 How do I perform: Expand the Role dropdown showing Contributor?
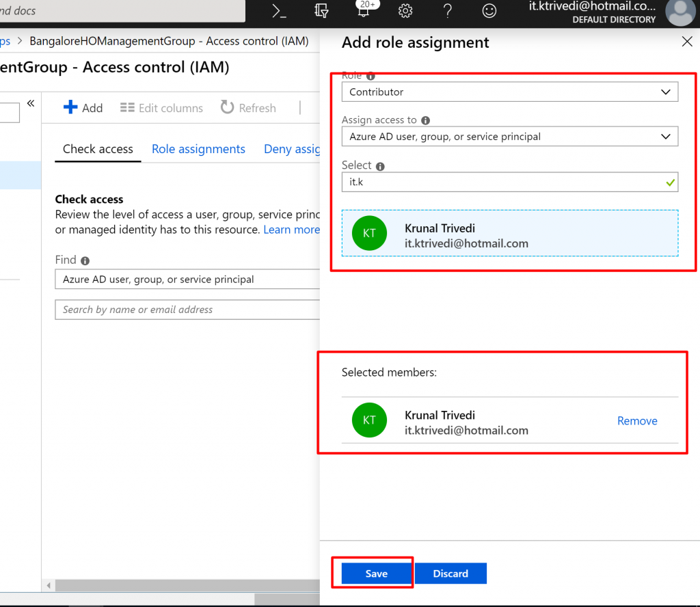tap(509, 92)
